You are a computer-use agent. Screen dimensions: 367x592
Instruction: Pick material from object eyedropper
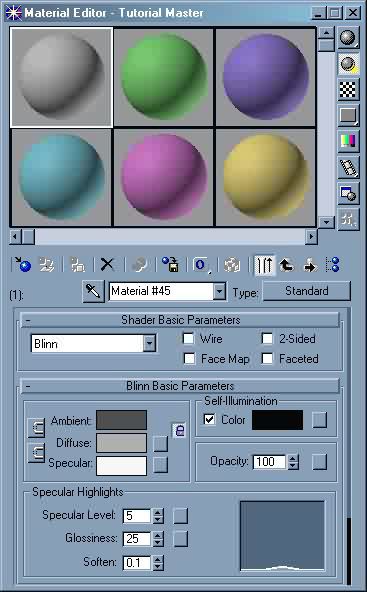tap(93, 292)
